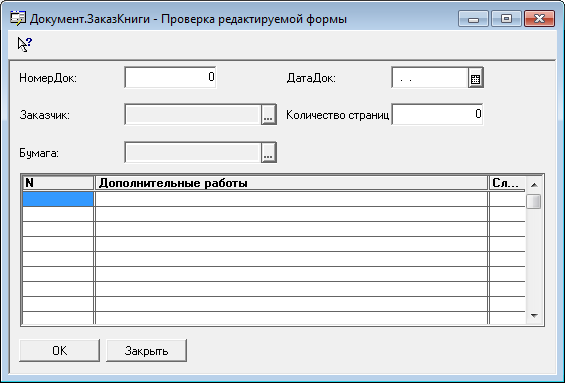Open selection dialog for Заказчик field
Screen dimensions: 565x384
click(x=268, y=115)
